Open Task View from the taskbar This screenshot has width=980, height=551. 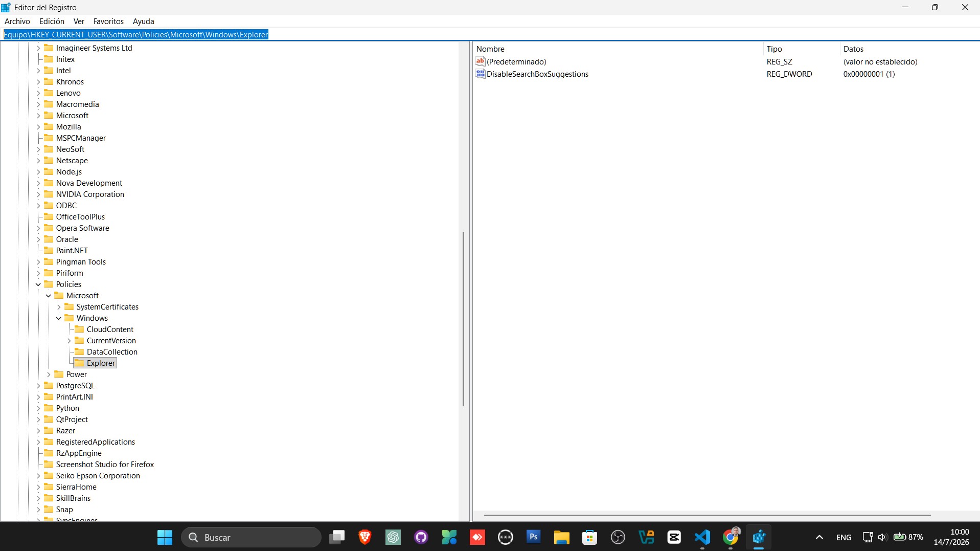click(x=337, y=537)
